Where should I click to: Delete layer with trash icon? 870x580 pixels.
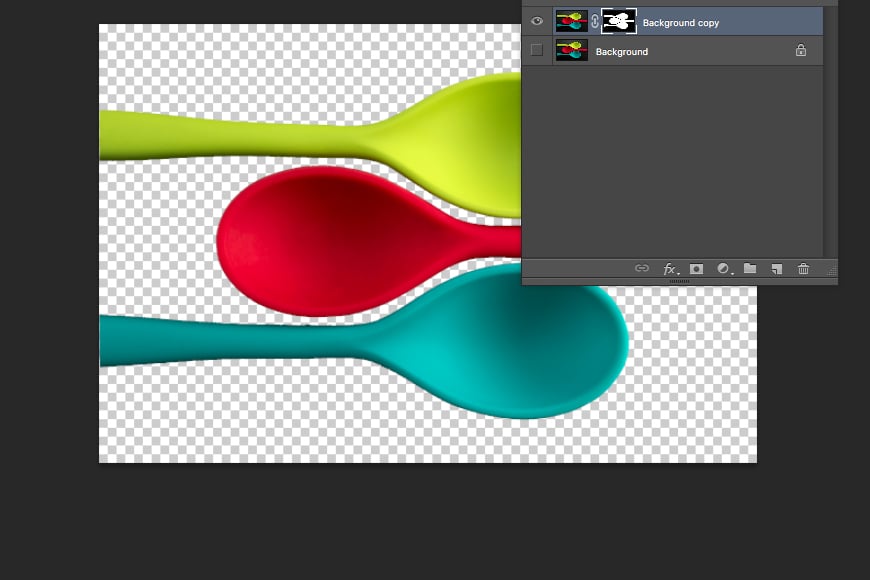click(803, 269)
